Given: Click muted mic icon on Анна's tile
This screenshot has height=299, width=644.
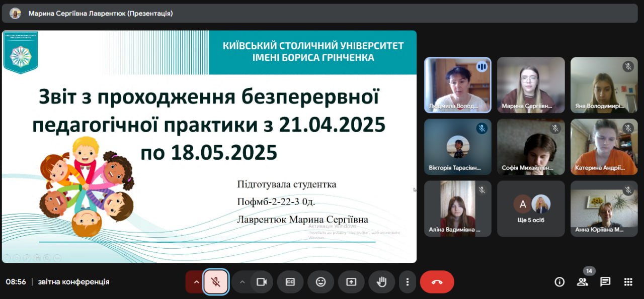Looking at the screenshot, I should 628,190.
